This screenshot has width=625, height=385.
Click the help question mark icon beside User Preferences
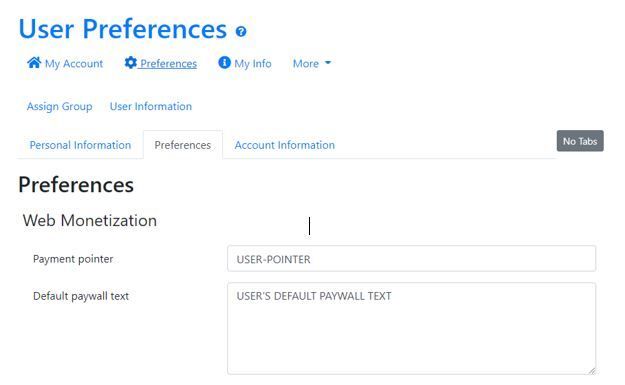tap(241, 31)
